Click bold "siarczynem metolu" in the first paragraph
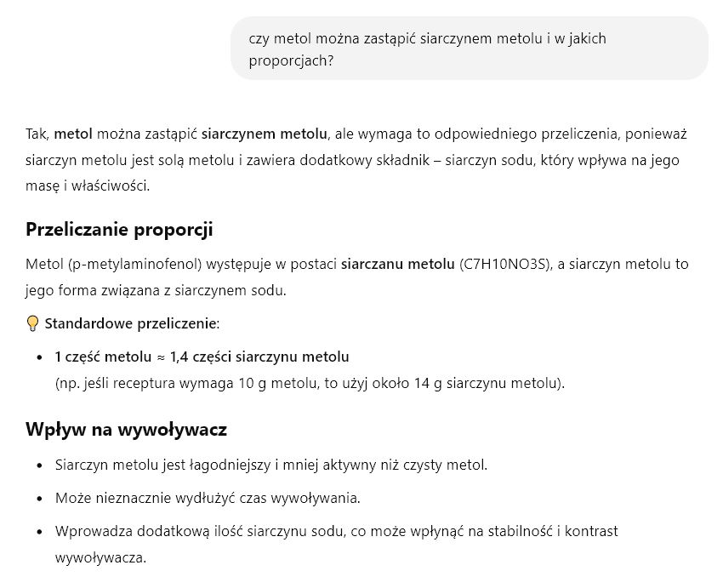This screenshot has width=723, height=588. [265, 134]
